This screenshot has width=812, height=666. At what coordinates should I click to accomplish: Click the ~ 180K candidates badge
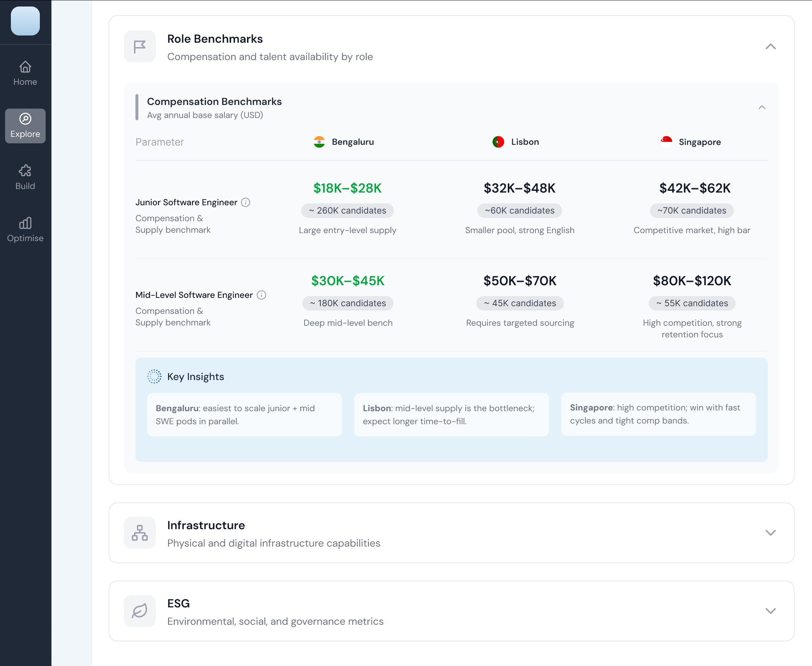pyautogui.click(x=348, y=303)
